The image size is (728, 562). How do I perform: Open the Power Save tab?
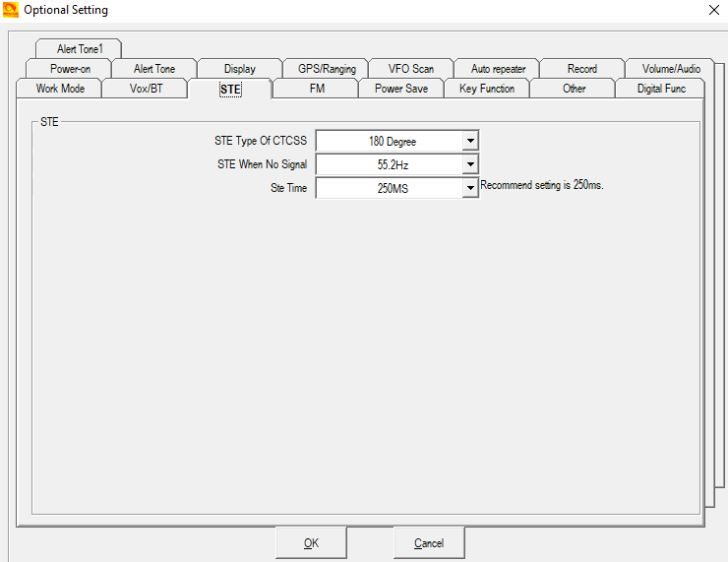tap(401, 89)
